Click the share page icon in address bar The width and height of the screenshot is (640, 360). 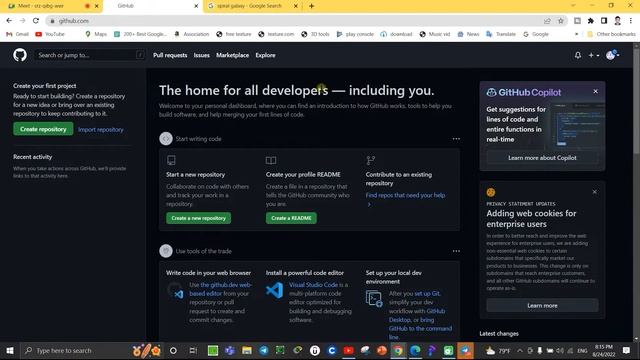click(547, 21)
